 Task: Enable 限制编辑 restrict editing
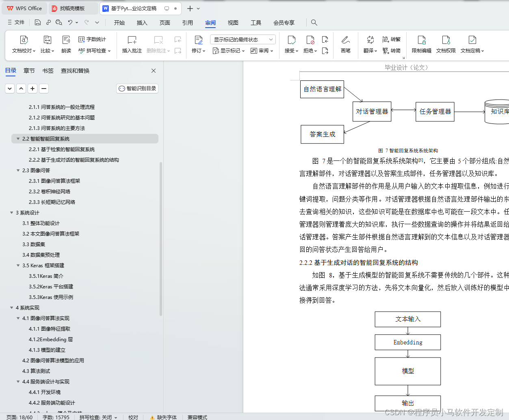[x=421, y=45]
